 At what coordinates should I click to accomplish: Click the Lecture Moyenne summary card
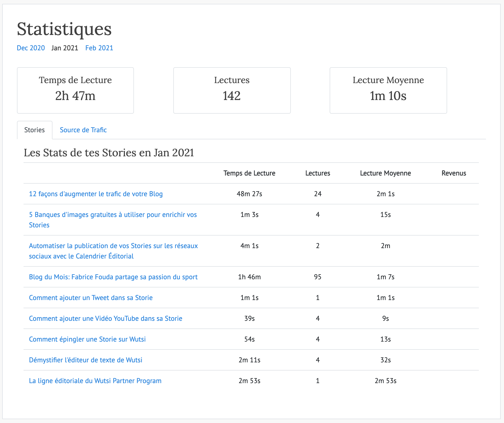(x=388, y=90)
